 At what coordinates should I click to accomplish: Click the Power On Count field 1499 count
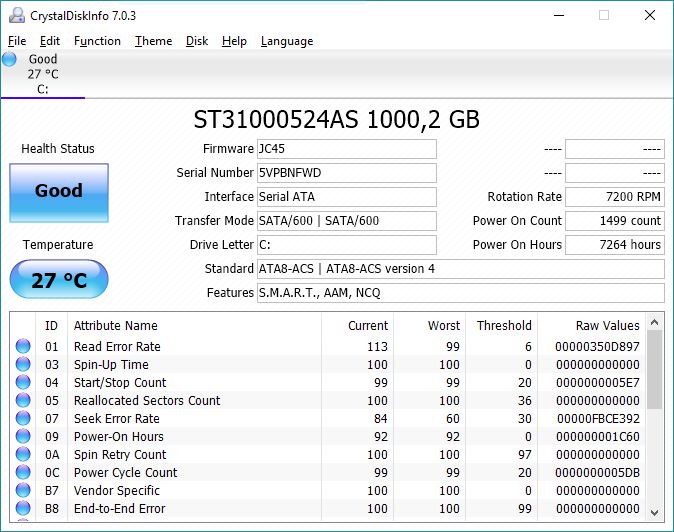[x=615, y=221]
